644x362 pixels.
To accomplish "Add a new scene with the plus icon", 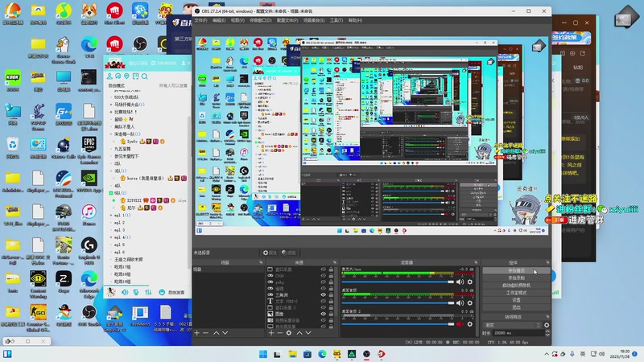I will tap(196, 333).
